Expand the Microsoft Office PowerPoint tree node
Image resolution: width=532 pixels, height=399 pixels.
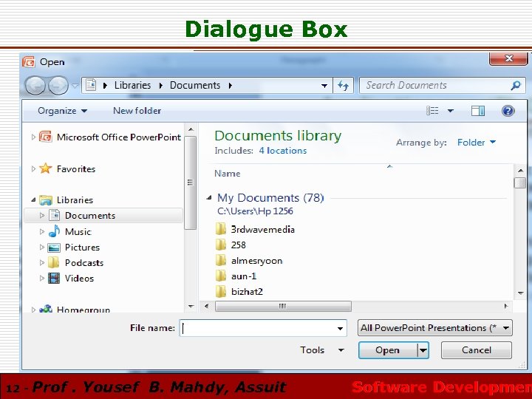pos(33,137)
